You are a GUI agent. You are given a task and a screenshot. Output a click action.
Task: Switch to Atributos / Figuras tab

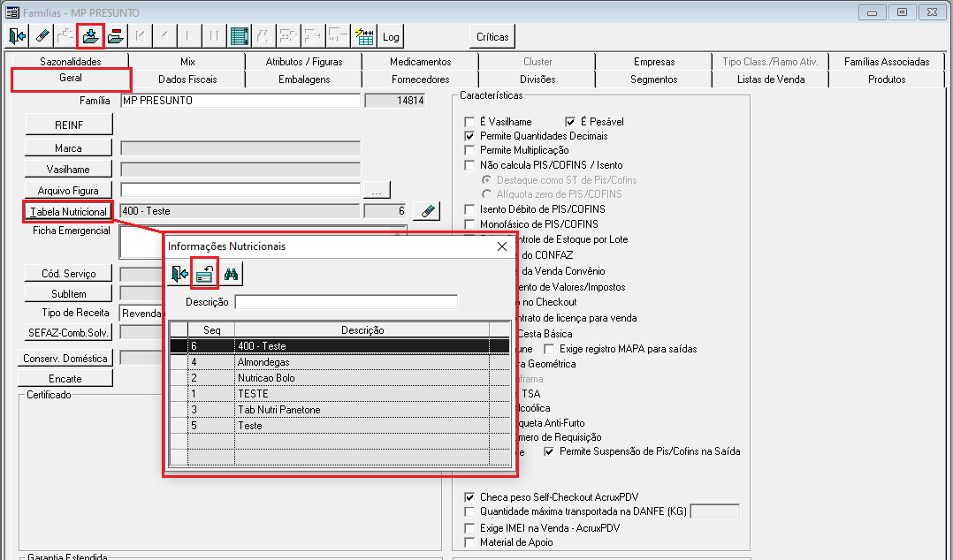tap(304, 61)
